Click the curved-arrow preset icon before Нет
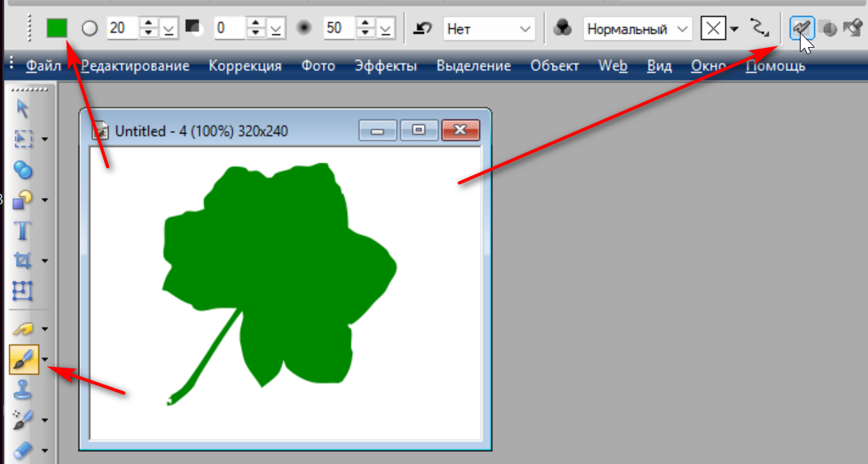Screen dimensions: 868x464 click(x=423, y=28)
